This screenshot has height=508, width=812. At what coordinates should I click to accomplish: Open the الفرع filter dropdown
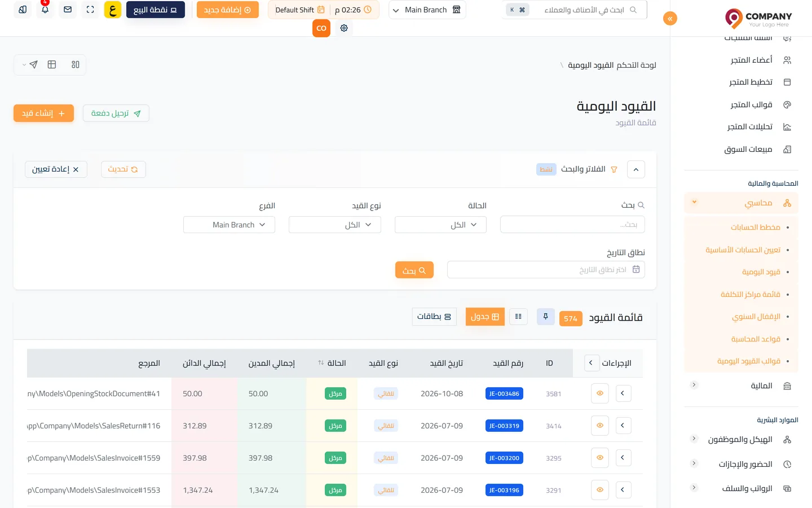pos(229,225)
